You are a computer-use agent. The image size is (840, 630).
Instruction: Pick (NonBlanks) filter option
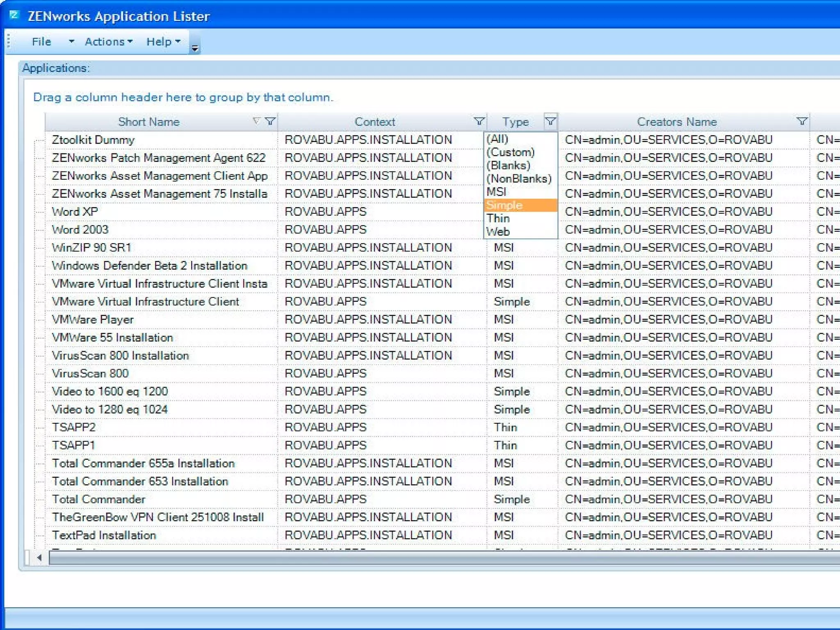coord(519,179)
